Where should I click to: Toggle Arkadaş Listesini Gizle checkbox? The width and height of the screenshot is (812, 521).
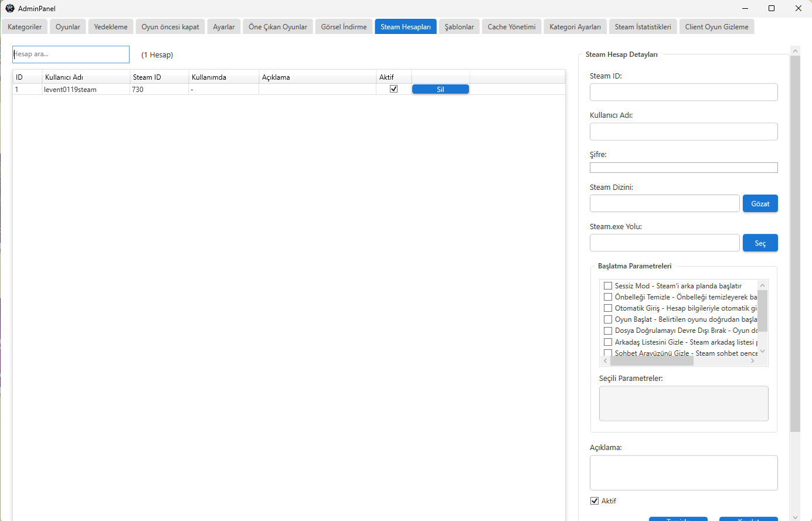pos(608,342)
